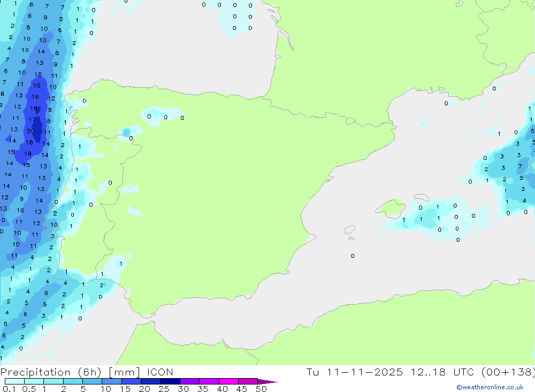Viewport: 535px width, 392px height.
Task: Click the 'Tu' weekday abbreviation
Action: pyautogui.click(x=312, y=372)
